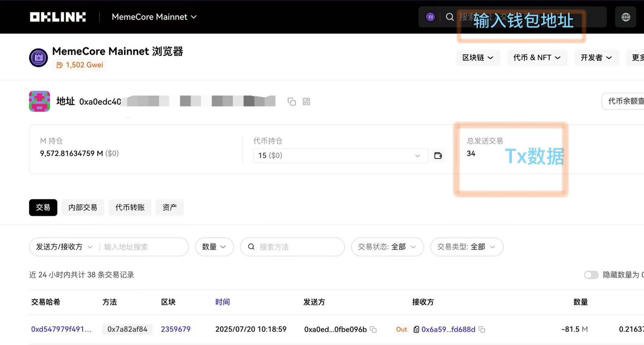
Task: Click the pixel avatar beside 地址
Action: pyautogui.click(x=39, y=101)
